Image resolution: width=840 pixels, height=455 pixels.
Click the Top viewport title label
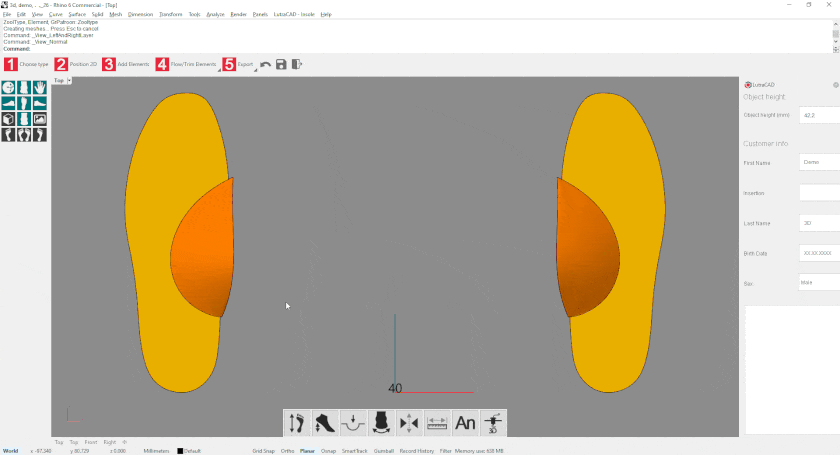coord(59,80)
